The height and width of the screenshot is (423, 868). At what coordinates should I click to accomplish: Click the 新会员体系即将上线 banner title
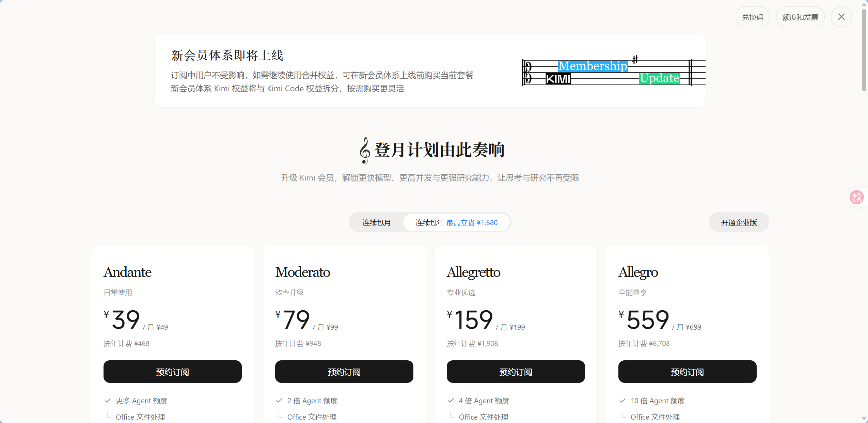(x=227, y=55)
